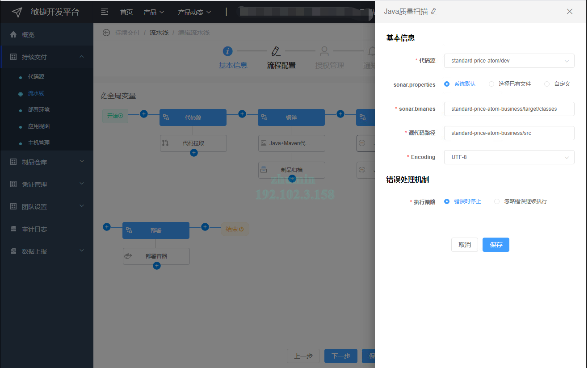Click the 流程配置 step pencil icon

[276, 51]
